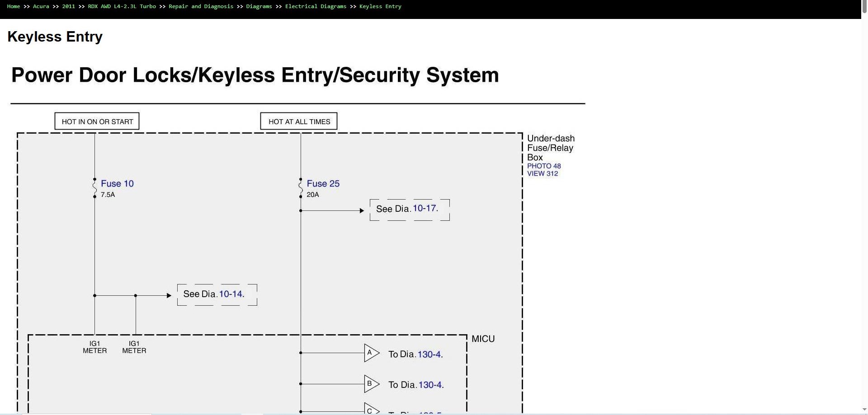Click the connector A triangle symbol
The height and width of the screenshot is (415, 868).
[x=372, y=353]
